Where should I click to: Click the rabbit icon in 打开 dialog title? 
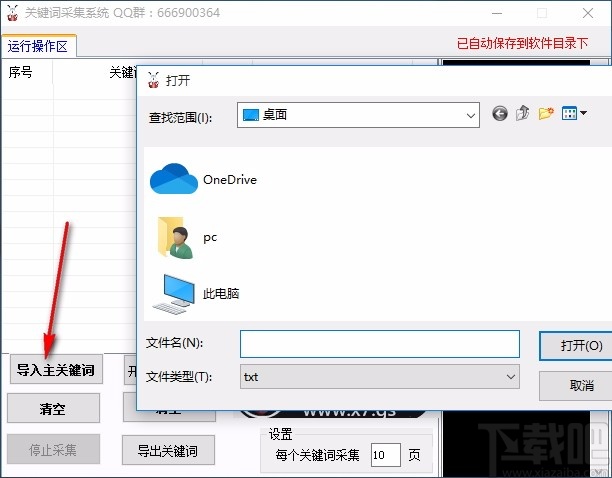tap(153, 80)
